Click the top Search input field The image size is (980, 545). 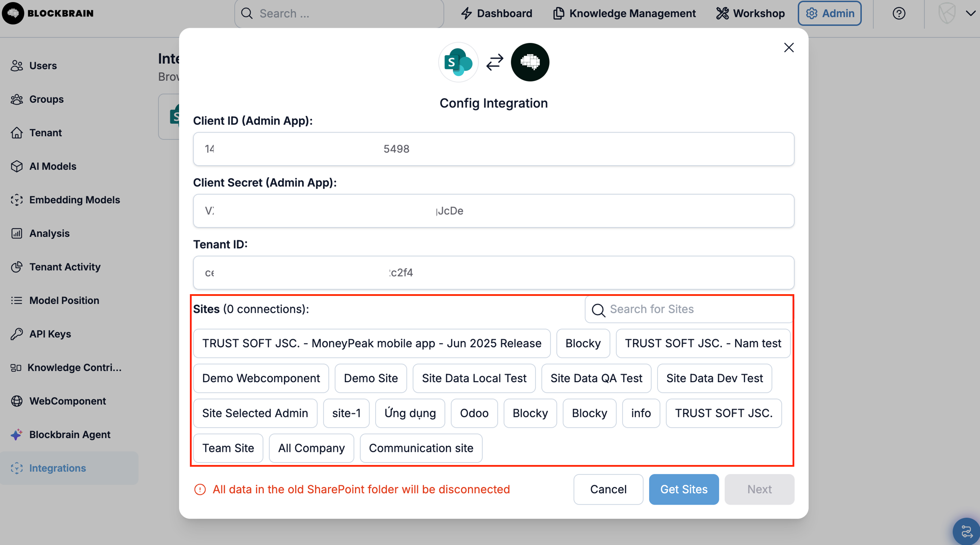[x=339, y=14]
